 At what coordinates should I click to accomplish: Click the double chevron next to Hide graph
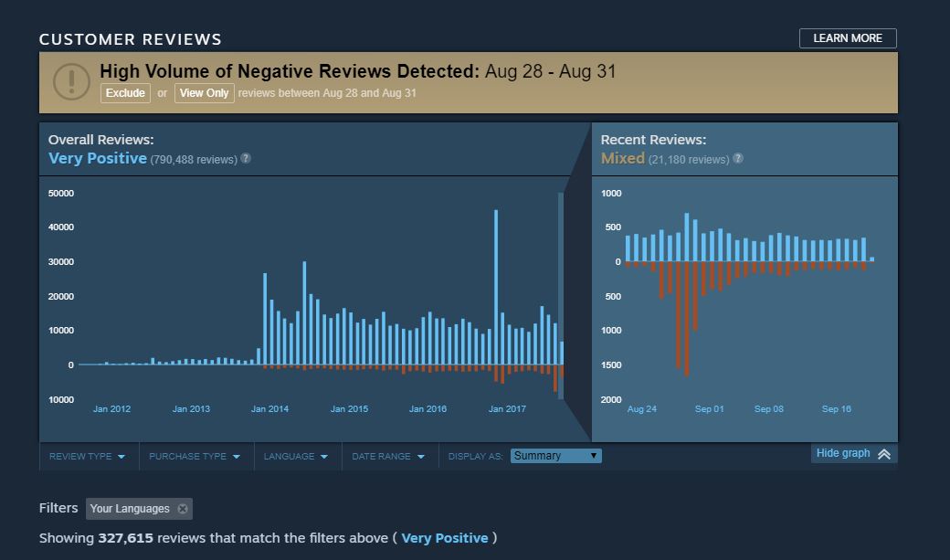click(883, 452)
